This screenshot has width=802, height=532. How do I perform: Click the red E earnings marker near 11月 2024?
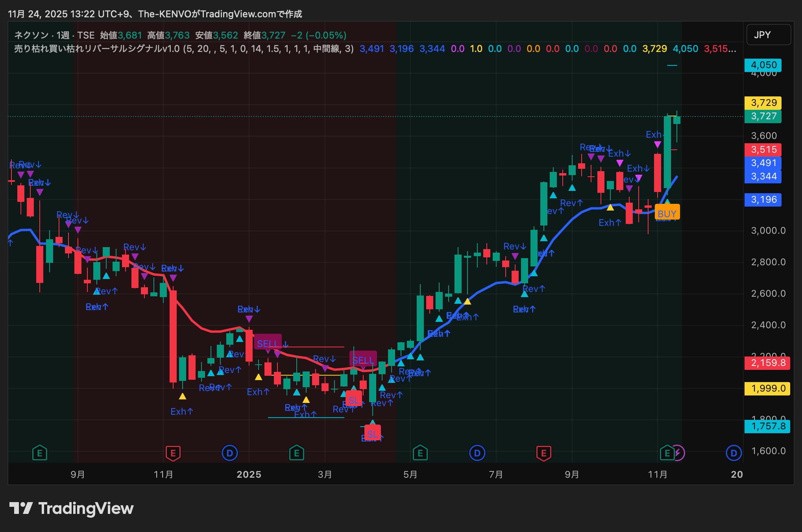coord(173,453)
